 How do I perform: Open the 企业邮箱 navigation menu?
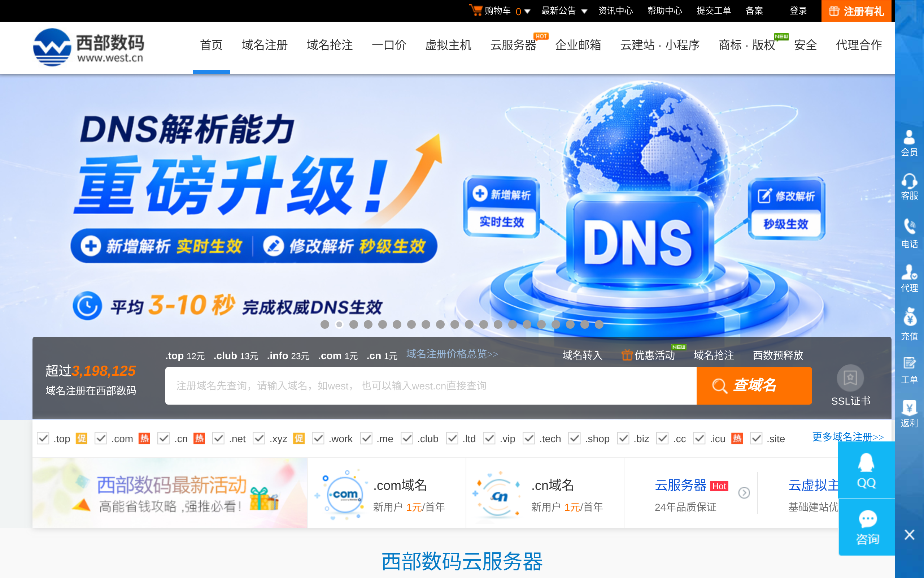(x=578, y=45)
